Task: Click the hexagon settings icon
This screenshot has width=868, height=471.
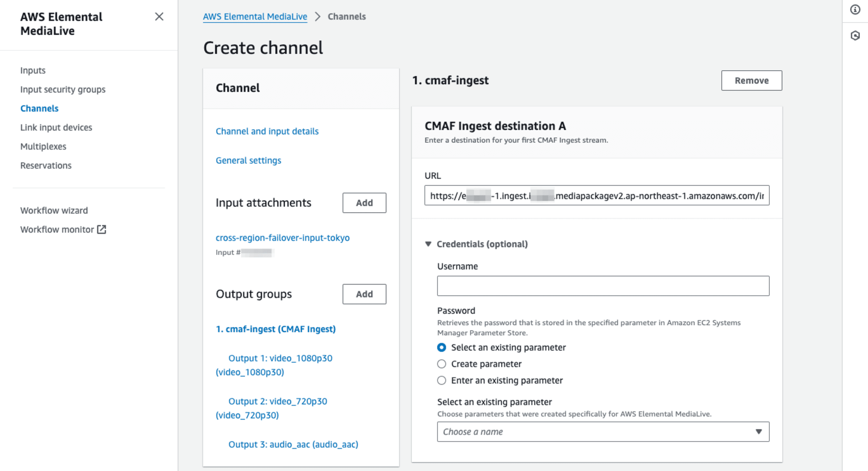Action: 855,36
